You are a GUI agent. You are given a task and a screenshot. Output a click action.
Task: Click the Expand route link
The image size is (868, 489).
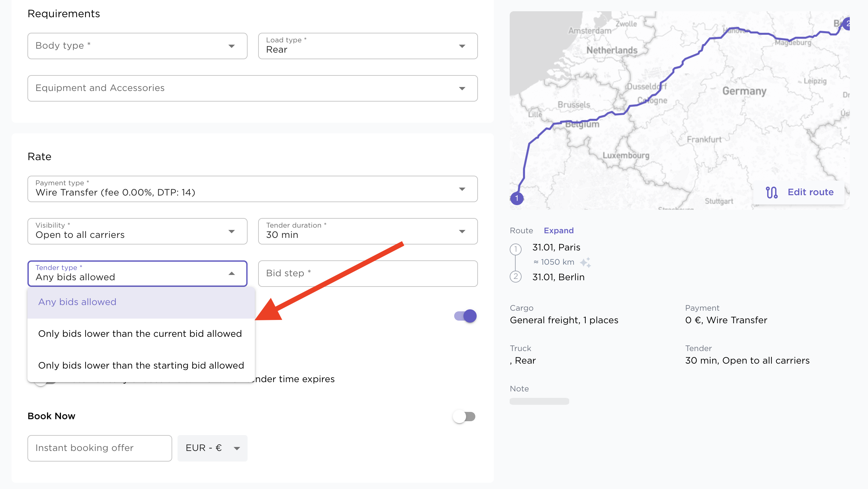point(558,231)
